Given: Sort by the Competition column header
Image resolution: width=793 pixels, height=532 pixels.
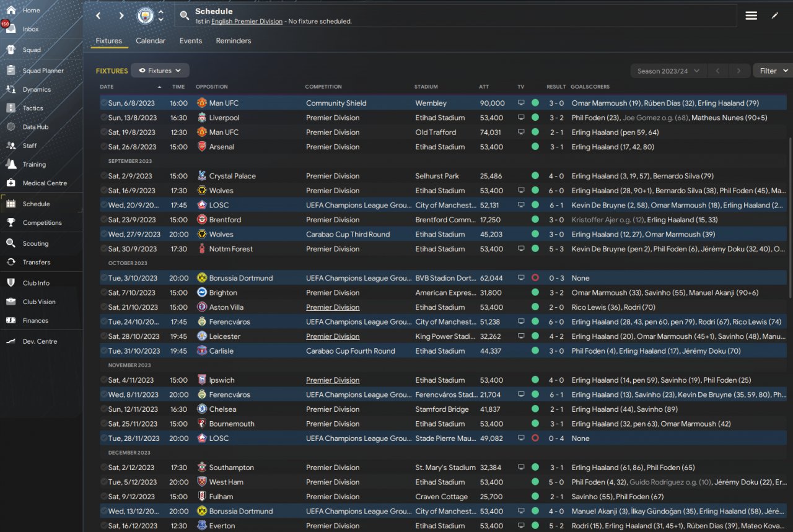Looking at the screenshot, I should click(323, 87).
